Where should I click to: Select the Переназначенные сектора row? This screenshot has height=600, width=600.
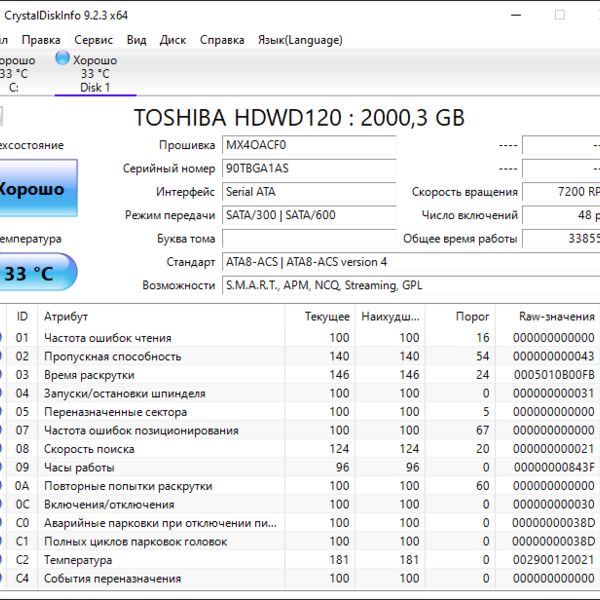point(300,412)
